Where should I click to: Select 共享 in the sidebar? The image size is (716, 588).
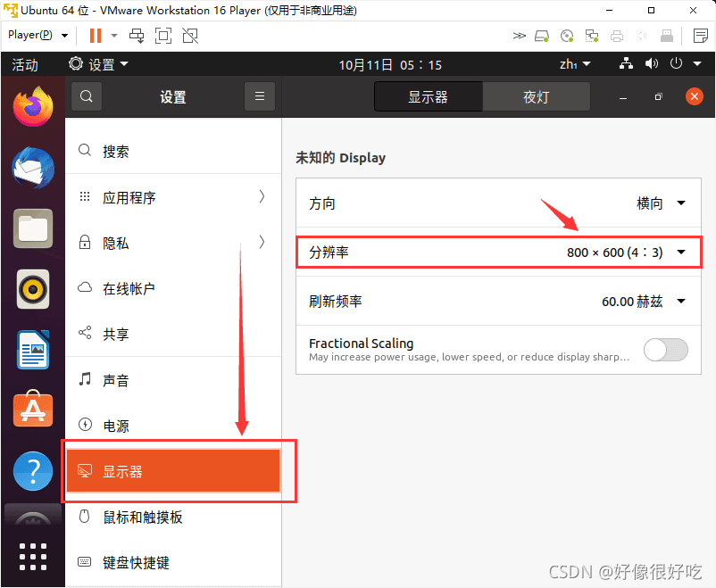173,334
